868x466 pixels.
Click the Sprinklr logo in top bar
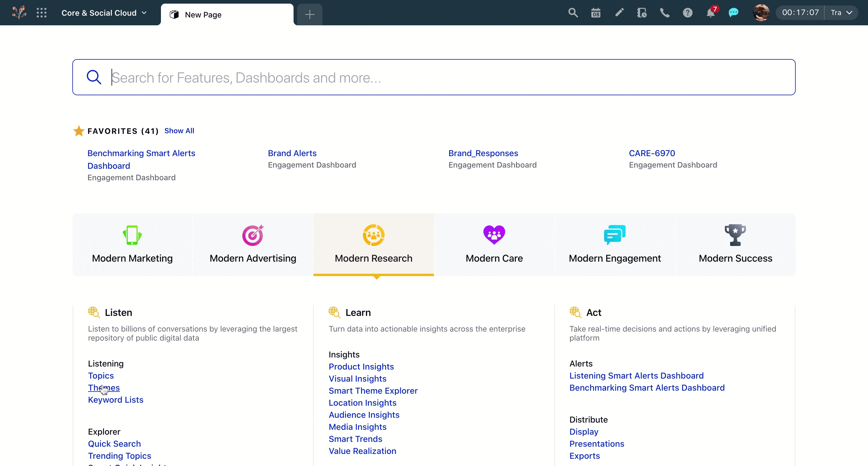pos(19,12)
